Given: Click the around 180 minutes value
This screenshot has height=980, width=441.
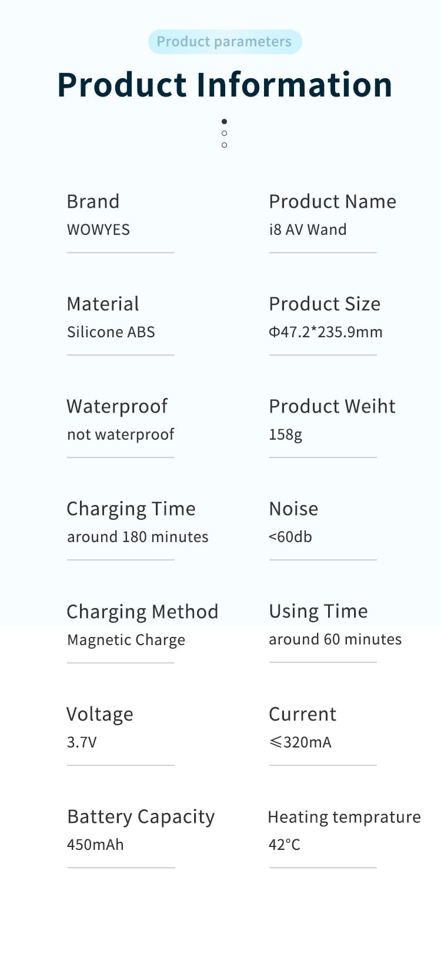Looking at the screenshot, I should [x=138, y=537].
